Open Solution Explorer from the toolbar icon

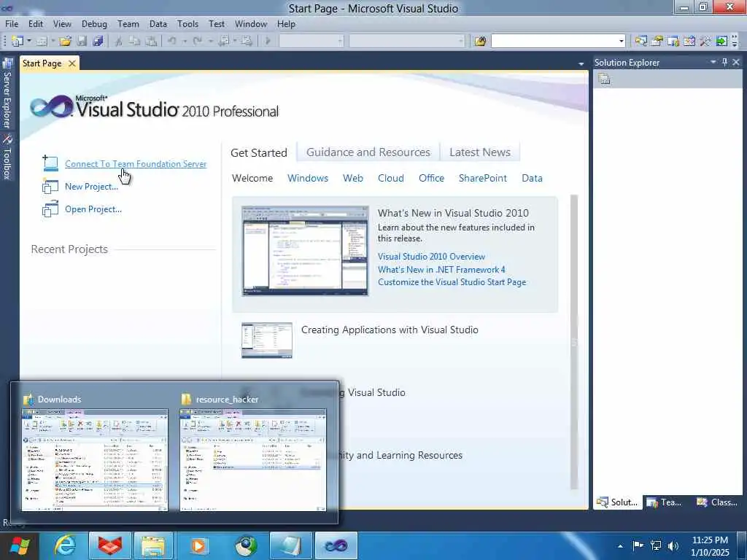(640, 42)
